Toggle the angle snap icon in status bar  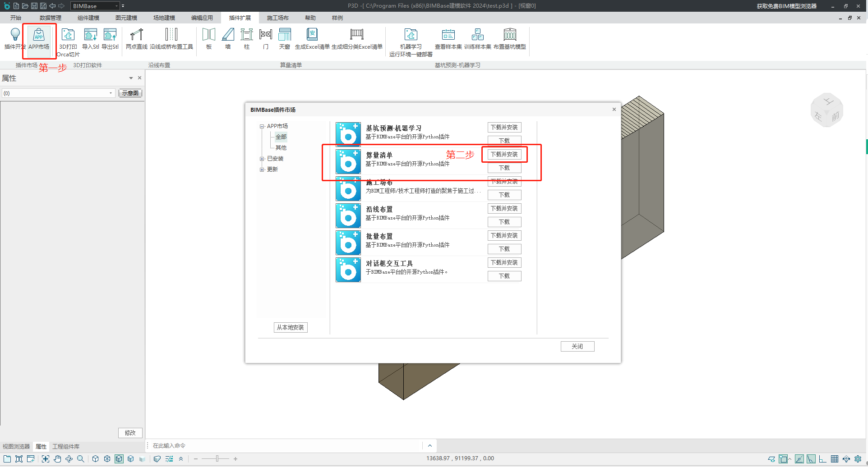coord(811,459)
